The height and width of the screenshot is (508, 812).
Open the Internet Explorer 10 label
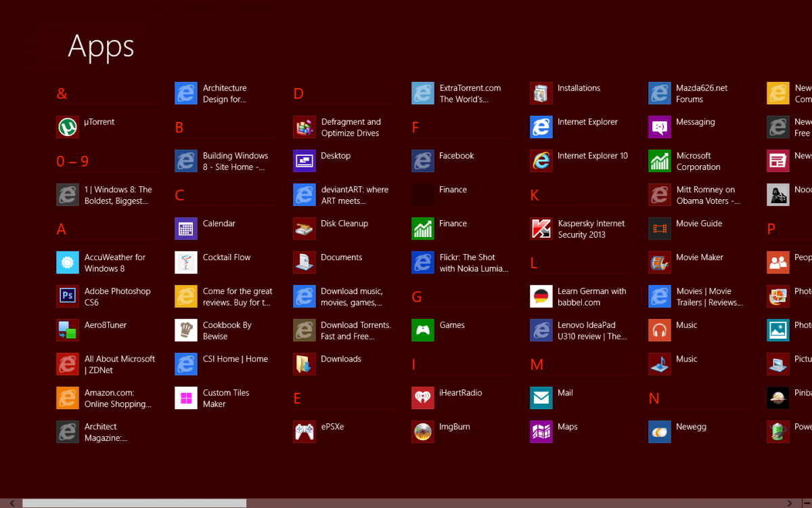point(592,156)
